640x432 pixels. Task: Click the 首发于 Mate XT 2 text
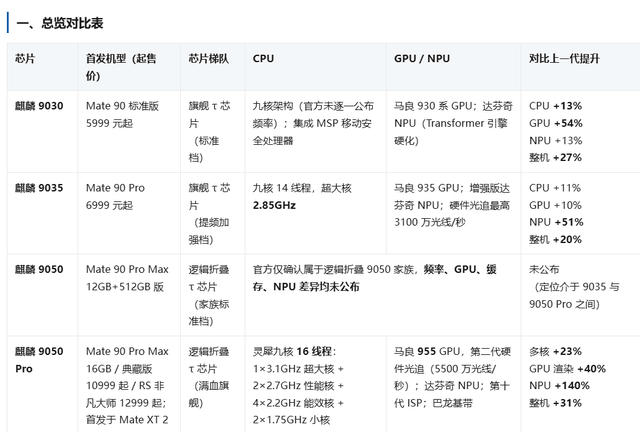127,420
